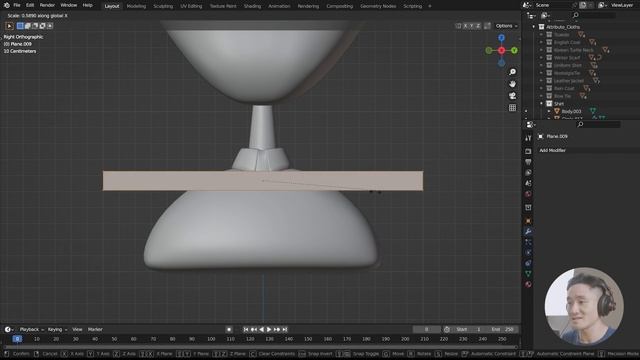Jump to the timeline start frame
The width and height of the screenshot is (640, 360).
(x=246, y=329)
